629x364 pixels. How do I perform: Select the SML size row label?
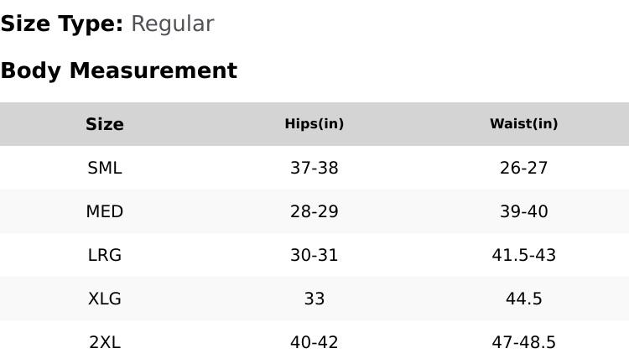105,168
